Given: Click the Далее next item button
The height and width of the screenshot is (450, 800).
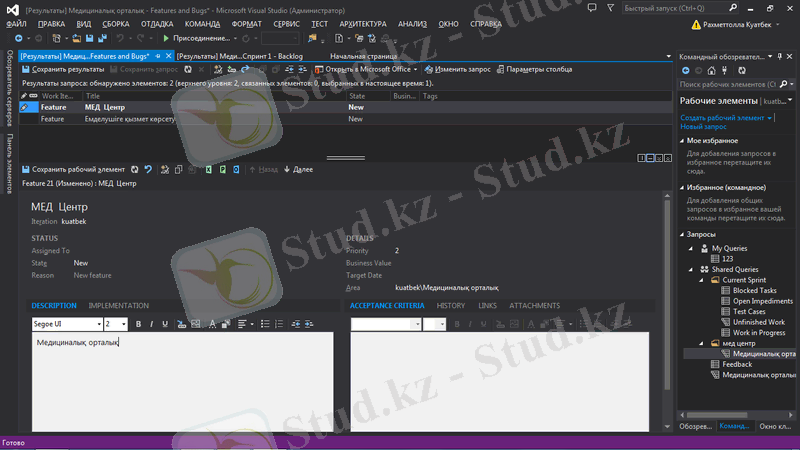Looking at the screenshot, I should coord(298,169).
